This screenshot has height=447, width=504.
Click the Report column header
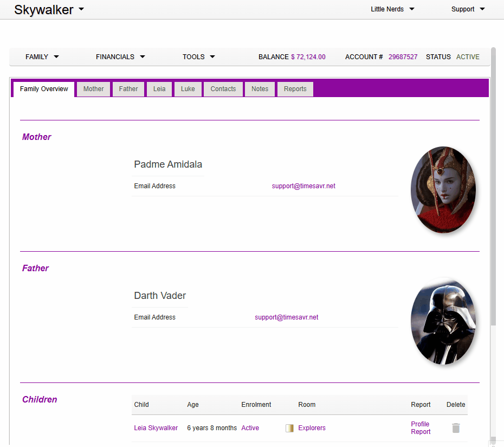click(x=421, y=405)
